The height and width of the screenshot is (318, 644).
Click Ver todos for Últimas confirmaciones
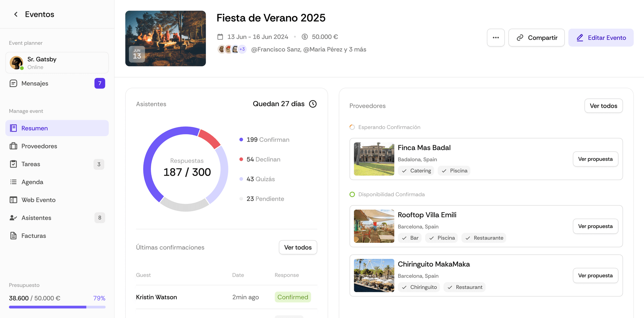[298, 247]
